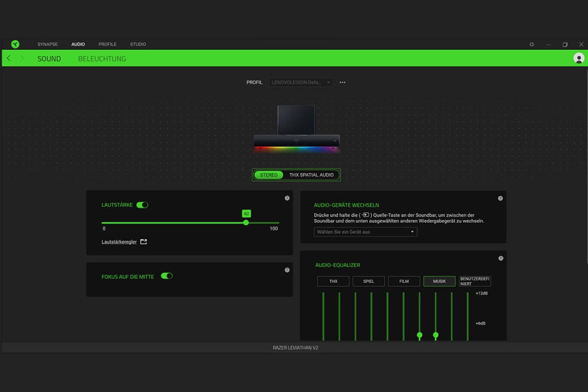The height and width of the screenshot is (392, 588).
Task: Choose the FILM equalizer preset
Action: pos(404,281)
